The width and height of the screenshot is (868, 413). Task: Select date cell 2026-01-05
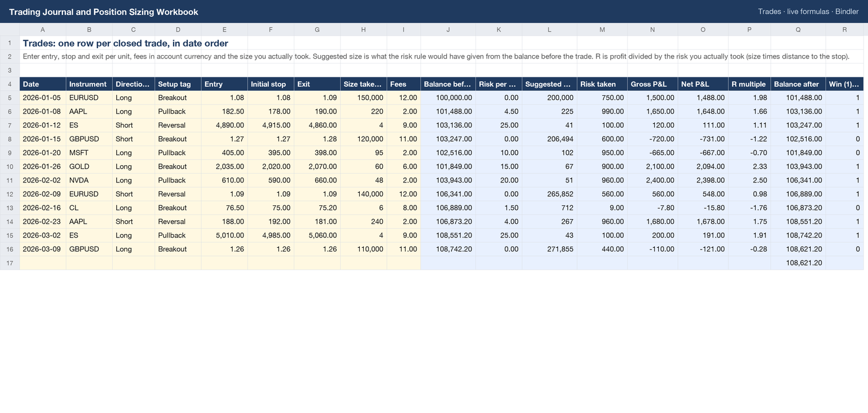coord(42,98)
